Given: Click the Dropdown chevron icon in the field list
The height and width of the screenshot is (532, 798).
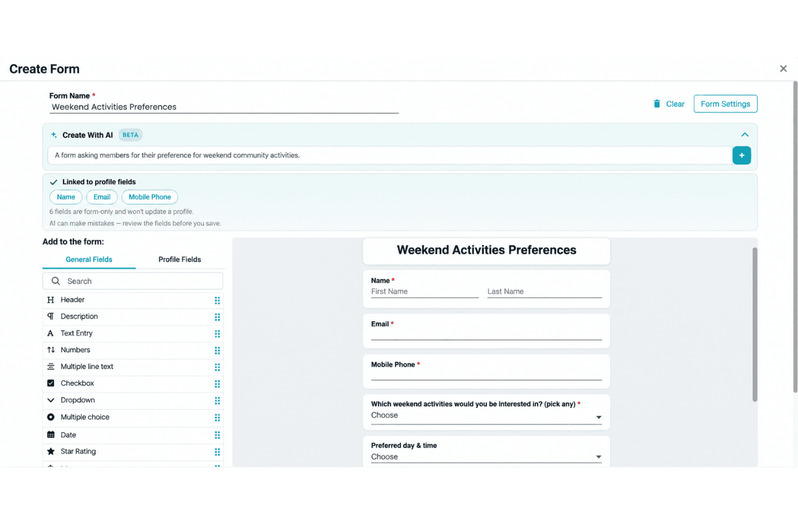Looking at the screenshot, I should click(x=51, y=400).
